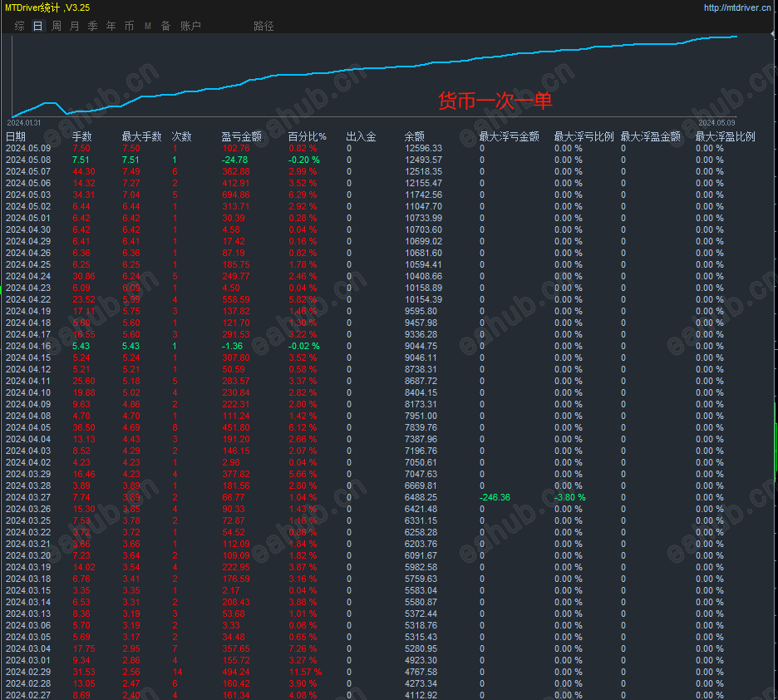Click the 最大浮盈金额 column header
778x700 pixels.
coord(651,136)
